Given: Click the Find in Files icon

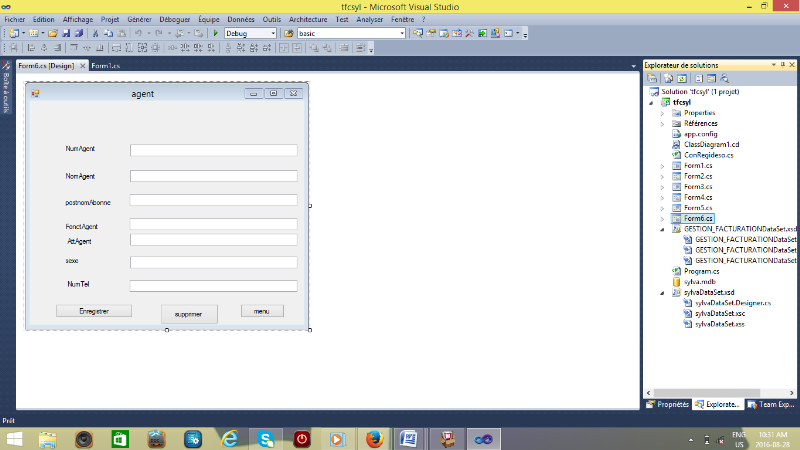Looking at the screenshot, I should (289, 33).
